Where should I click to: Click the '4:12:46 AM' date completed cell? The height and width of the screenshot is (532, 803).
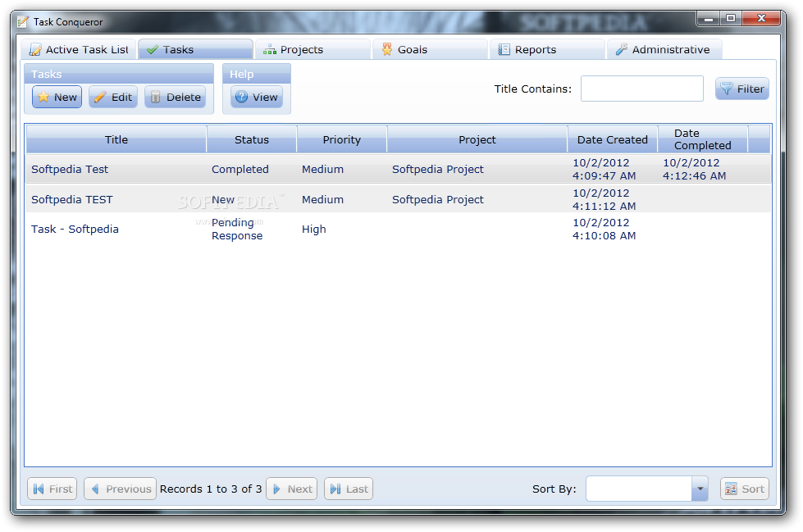(x=695, y=169)
